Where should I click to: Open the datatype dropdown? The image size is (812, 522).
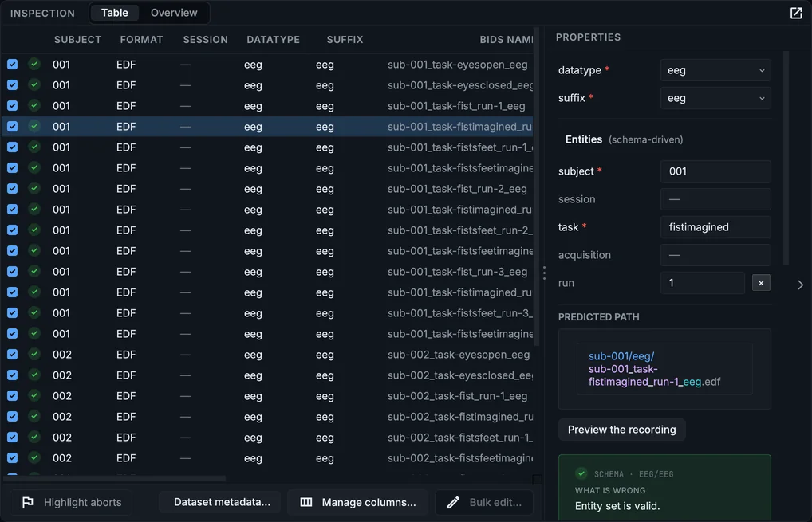click(x=715, y=70)
